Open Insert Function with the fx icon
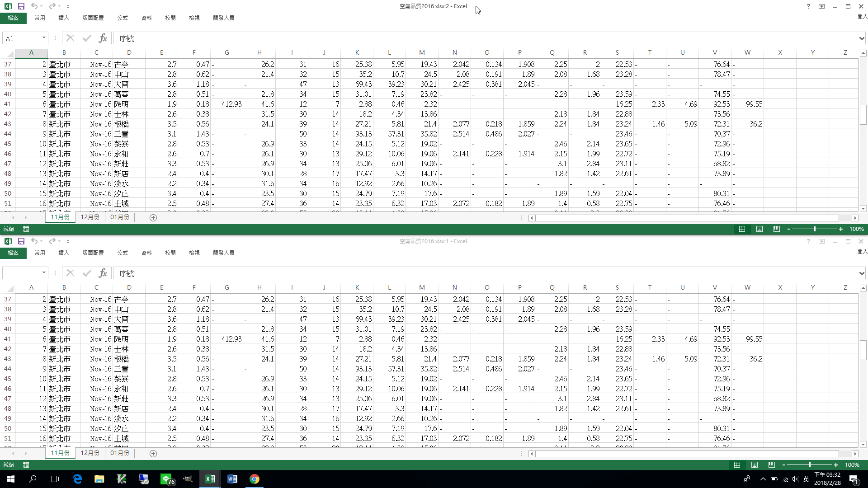This screenshot has width=868, height=488. pyautogui.click(x=103, y=38)
